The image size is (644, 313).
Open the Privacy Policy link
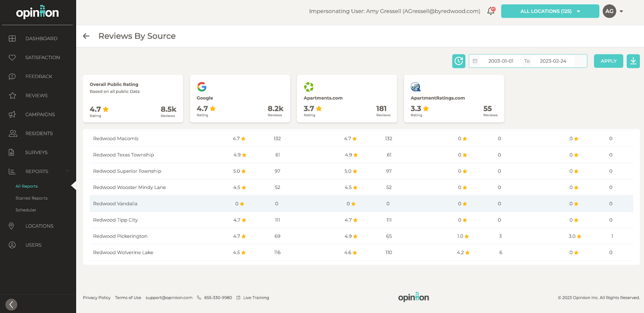pyautogui.click(x=97, y=298)
